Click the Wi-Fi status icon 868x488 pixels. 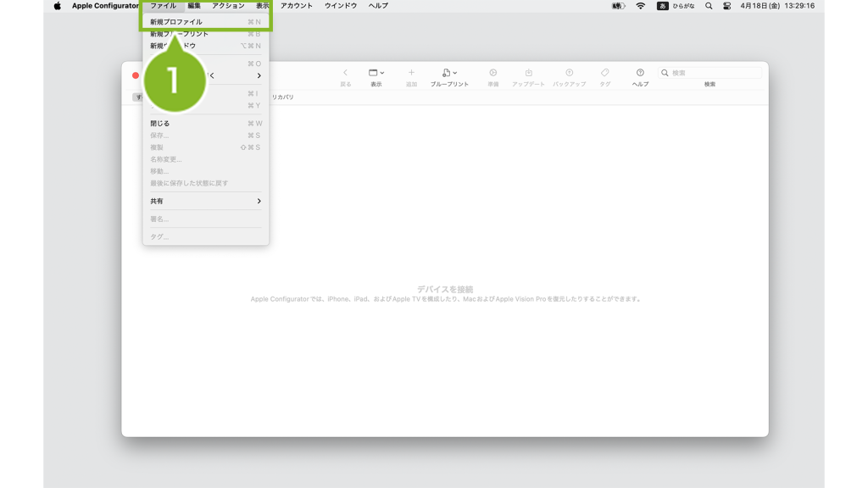[641, 6]
